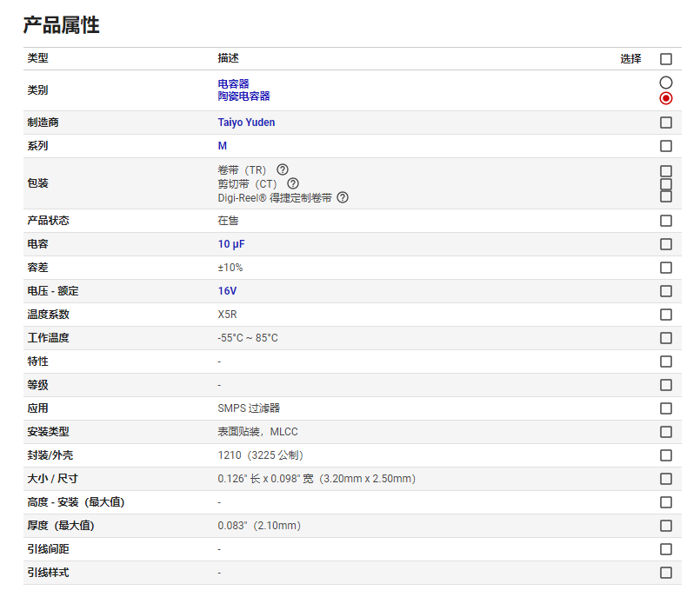Check the 卷带 (TR) packaging box
The width and height of the screenshot is (700, 597).
(x=665, y=171)
